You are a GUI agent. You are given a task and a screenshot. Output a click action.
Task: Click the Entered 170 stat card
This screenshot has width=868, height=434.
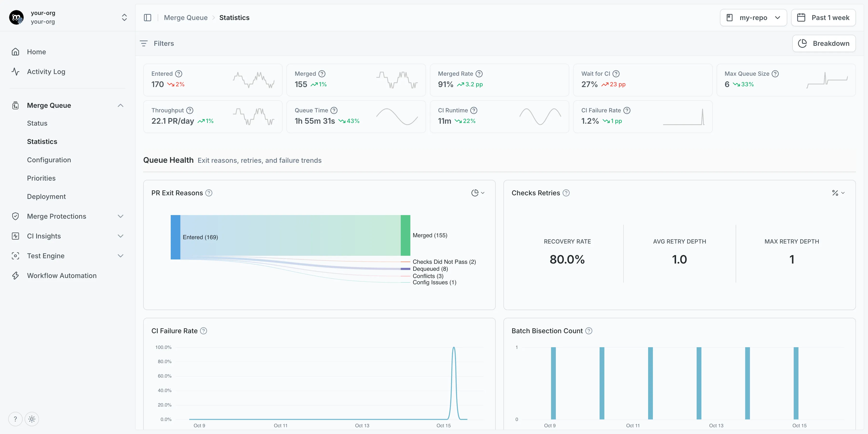pos(213,80)
